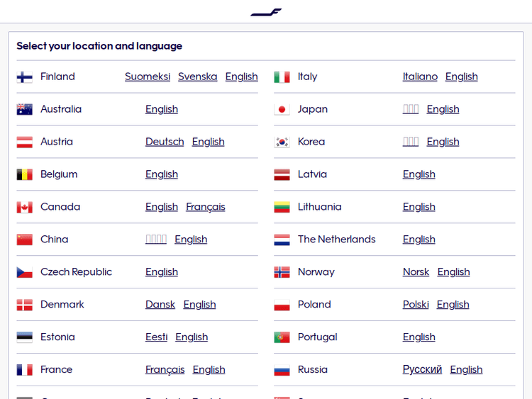Screen dimensions: 532x399
Task: Choose Norsk for Norway
Action: pyautogui.click(x=416, y=272)
